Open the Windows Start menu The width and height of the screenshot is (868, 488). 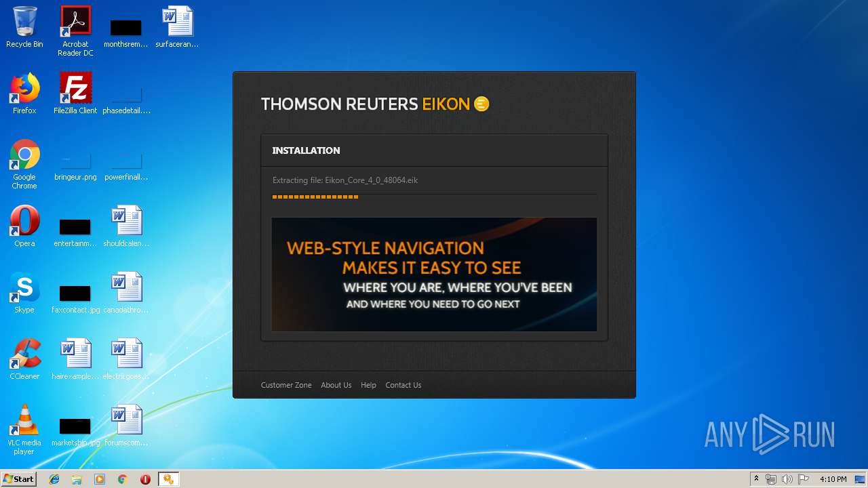click(x=18, y=479)
